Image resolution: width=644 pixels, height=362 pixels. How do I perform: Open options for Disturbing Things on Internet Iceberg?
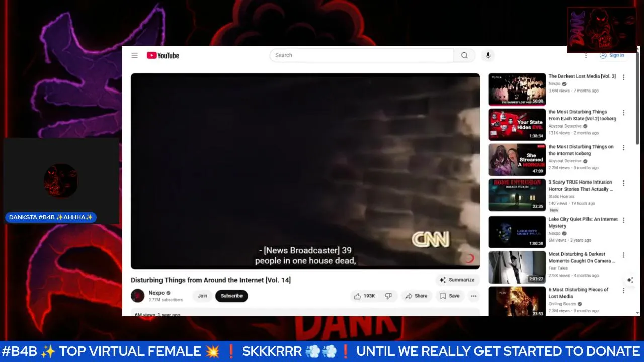click(x=623, y=148)
